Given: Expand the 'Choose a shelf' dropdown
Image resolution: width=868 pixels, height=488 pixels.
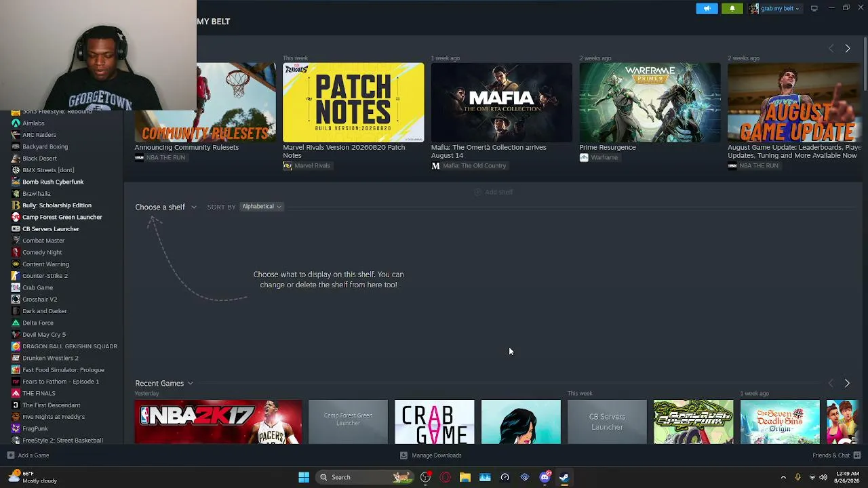Looking at the screenshot, I should click(x=165, y=207).
